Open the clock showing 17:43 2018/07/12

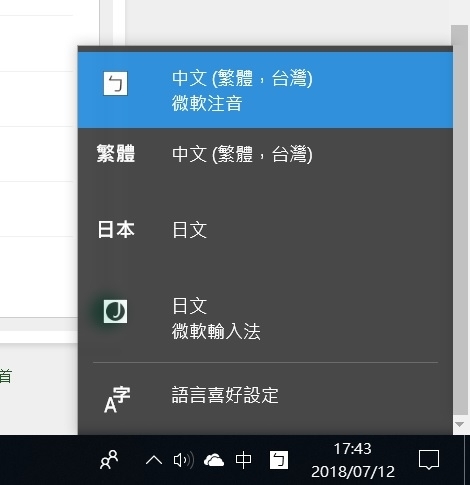353,460
